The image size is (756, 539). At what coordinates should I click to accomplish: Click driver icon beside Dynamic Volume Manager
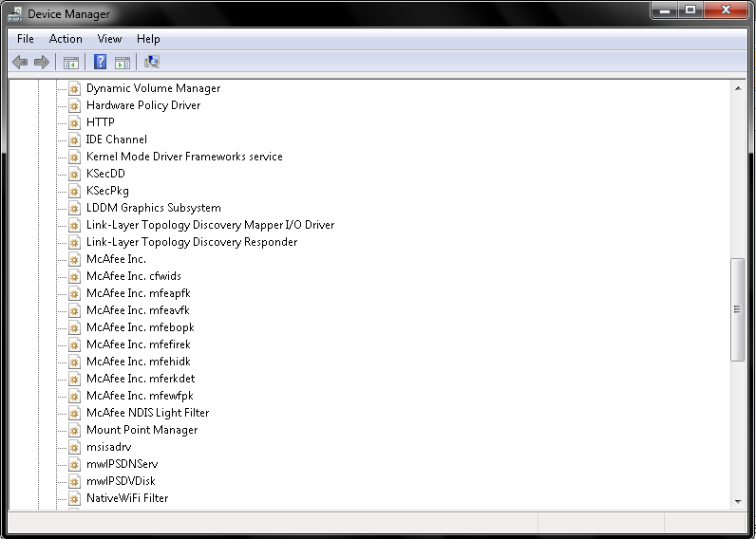click(x=74, y=88)
